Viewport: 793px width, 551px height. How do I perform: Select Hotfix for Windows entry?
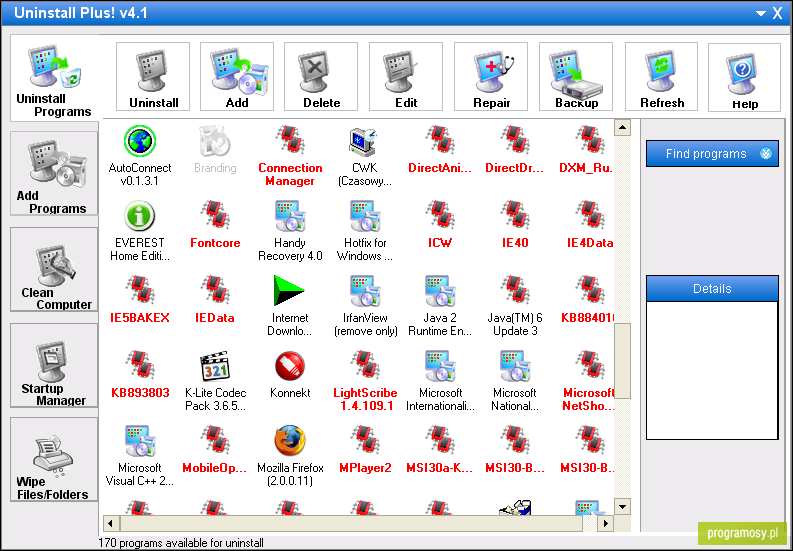point(365,231)
